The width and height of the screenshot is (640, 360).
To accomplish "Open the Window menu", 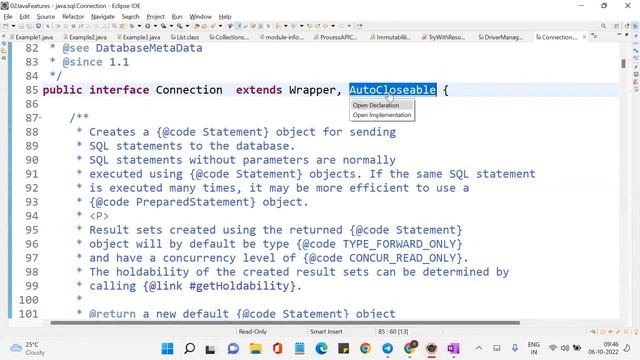I will 200,17.
